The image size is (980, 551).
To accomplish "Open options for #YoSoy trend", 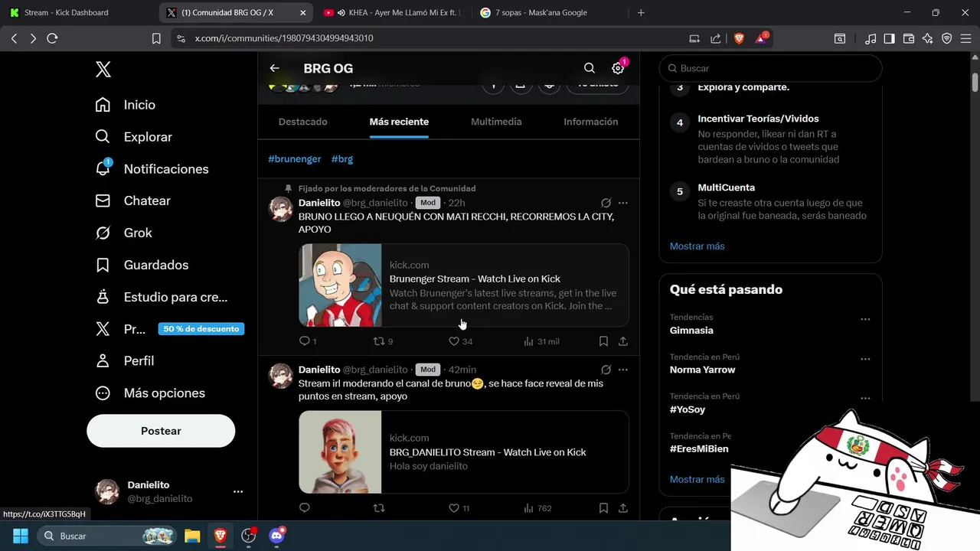I will [x=865, y=399].
